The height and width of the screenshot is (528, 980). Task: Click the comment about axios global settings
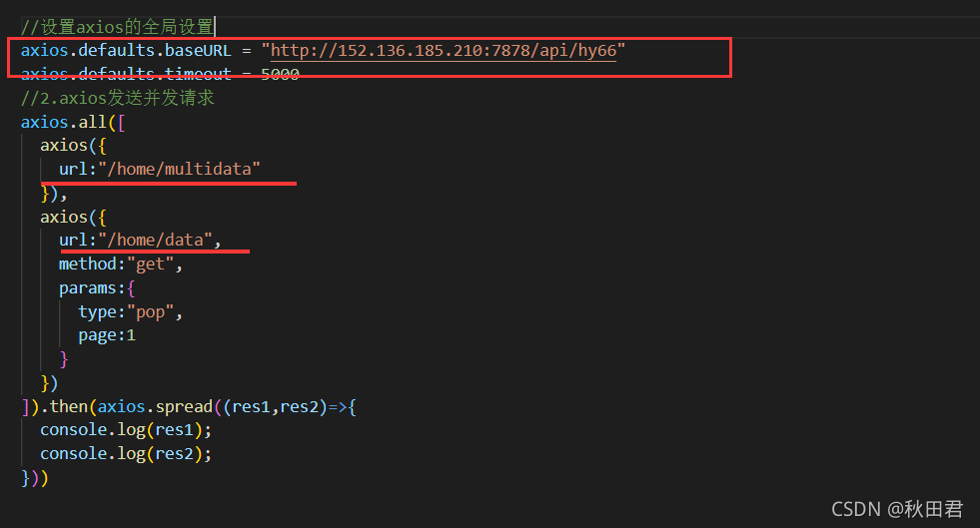(x=117, y=27)
